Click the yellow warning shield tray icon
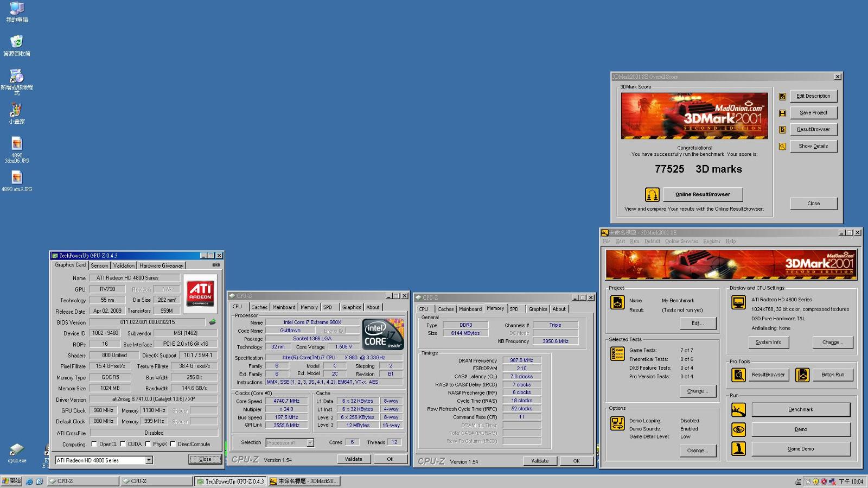The height and width of the screenshot is (488, 868). pyautogui.click(x=815, y=481)
